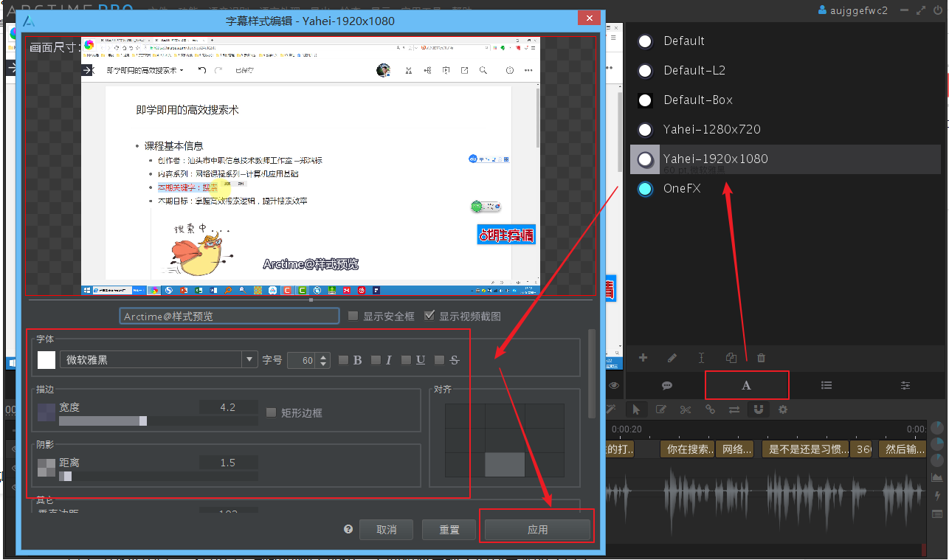This screenshot has width=949, height=560.
Task: Open the subtitle list panel tab
Action: coord(827,385)
